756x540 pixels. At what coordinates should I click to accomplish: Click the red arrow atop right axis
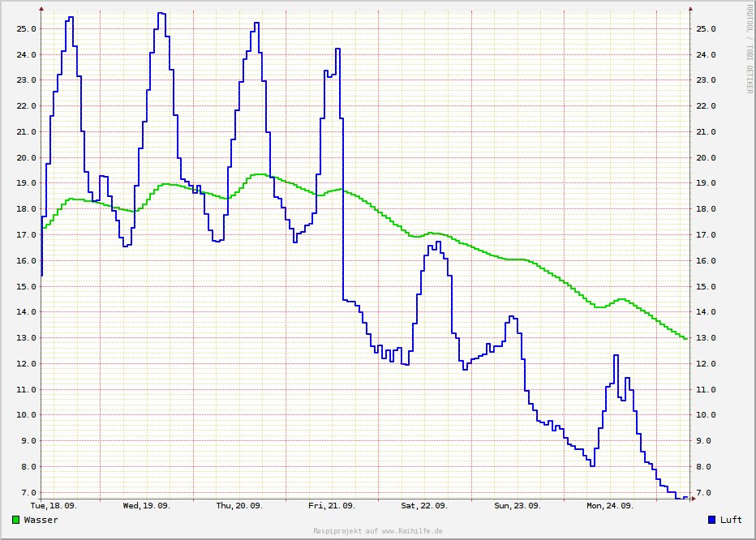click(690, 8)
